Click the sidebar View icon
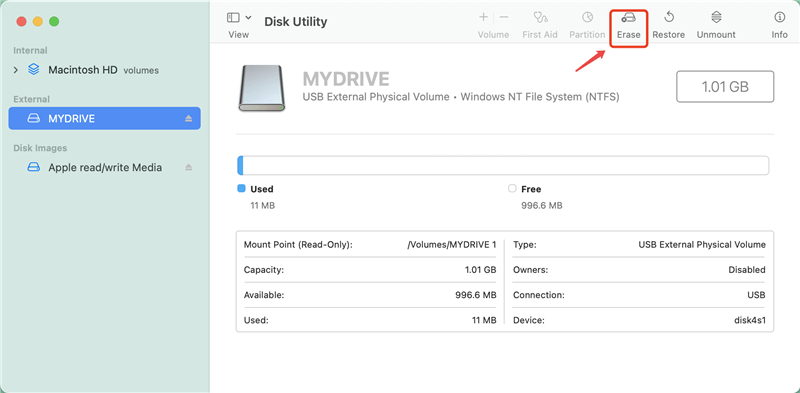Screen dimensions: 800x393 [233, 17]
